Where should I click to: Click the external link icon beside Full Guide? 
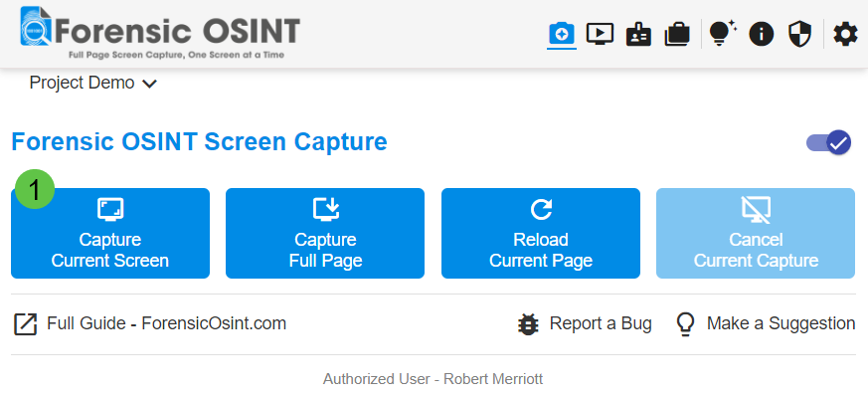[26, 324]
